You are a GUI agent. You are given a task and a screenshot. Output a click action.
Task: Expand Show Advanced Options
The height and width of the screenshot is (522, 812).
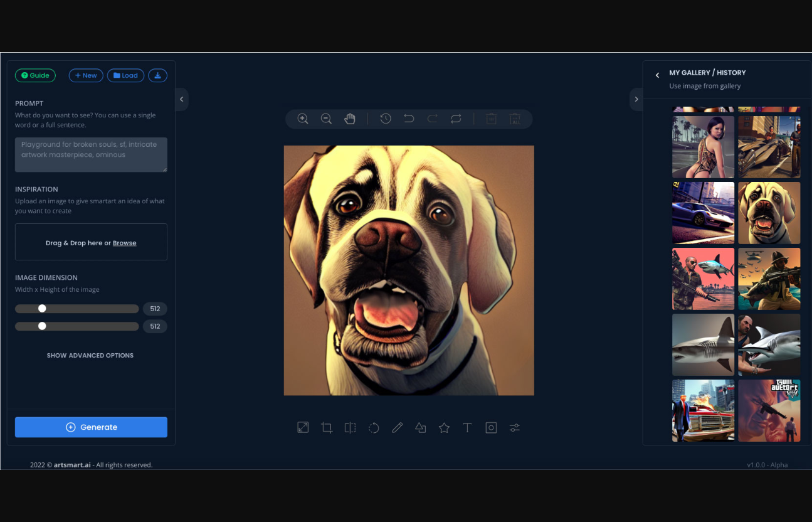tap(90, 356)
